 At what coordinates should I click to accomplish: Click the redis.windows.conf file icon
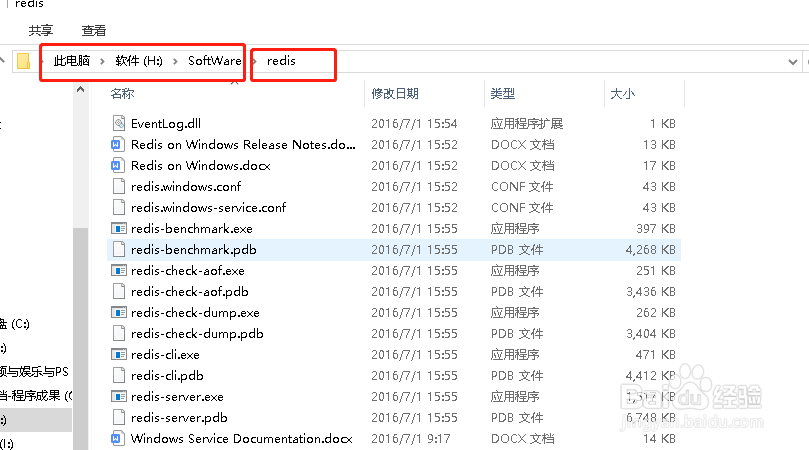click(119, 186)
